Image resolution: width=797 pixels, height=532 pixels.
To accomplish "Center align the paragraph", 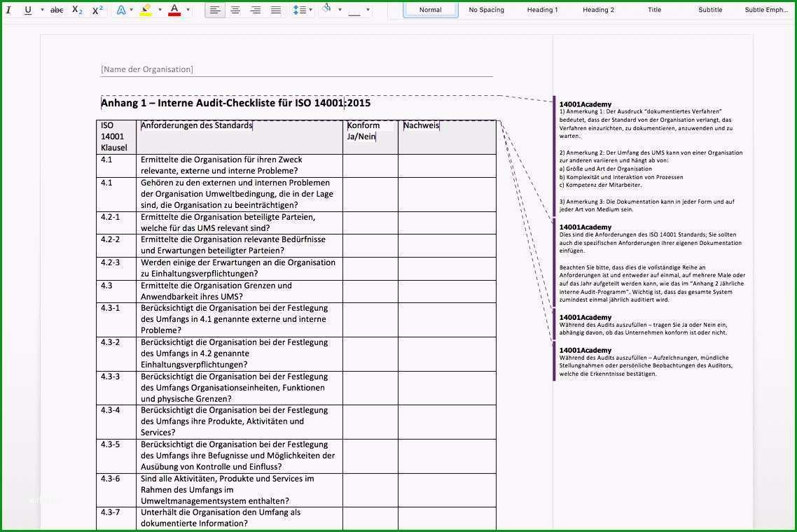I will click(x=235, y=10).
